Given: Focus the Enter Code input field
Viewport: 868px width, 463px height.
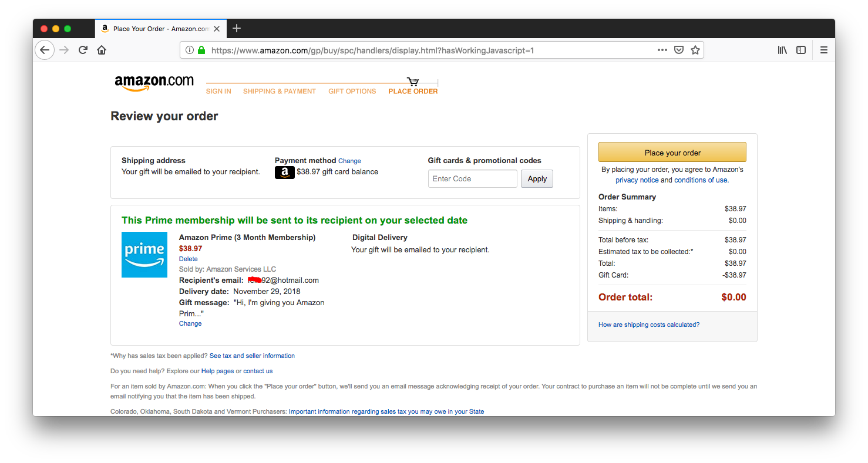Looking at the screenshot, I should [x=473, y=179].
